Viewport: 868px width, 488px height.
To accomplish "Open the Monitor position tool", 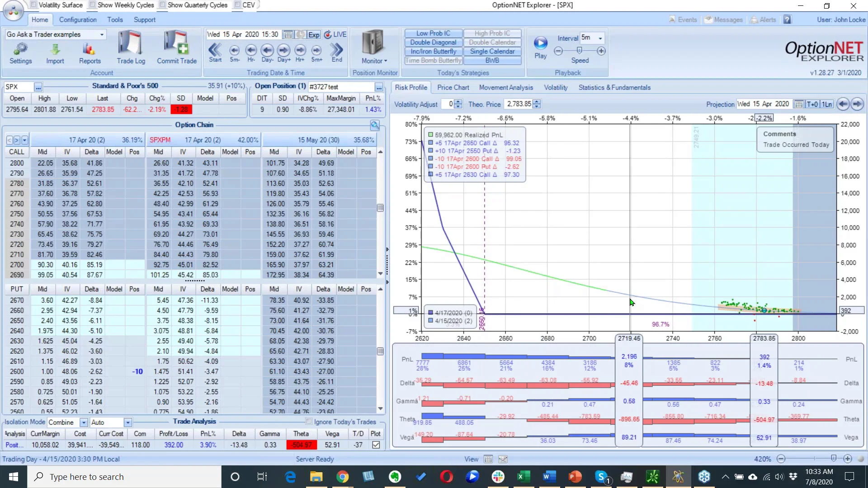I will 373,47.
